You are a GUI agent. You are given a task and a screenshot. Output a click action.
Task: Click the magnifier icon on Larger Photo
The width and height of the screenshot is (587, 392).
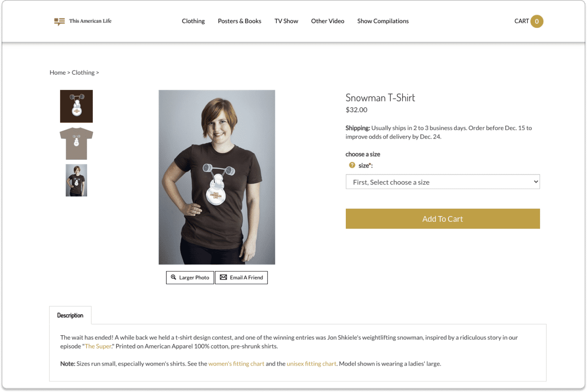click(x=174, y=277)
